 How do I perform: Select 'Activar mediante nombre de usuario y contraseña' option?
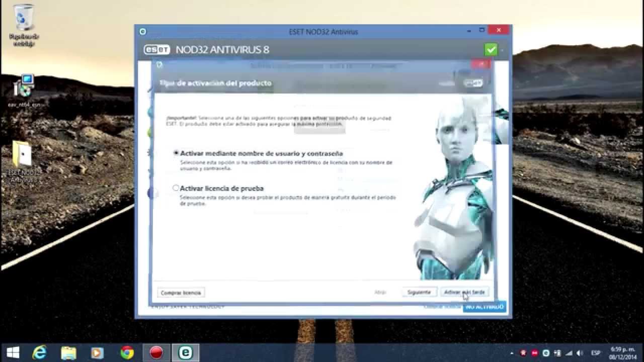point(176,153)
